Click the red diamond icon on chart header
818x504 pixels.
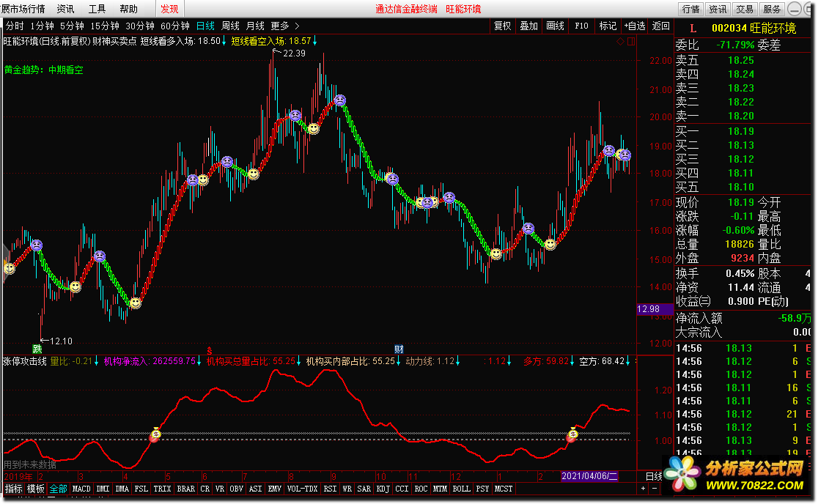620,41
